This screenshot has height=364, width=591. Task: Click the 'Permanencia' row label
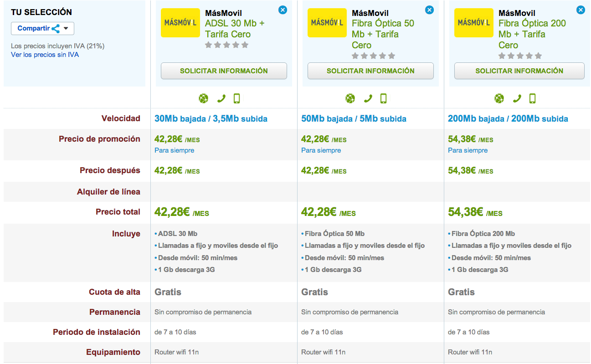115,312
